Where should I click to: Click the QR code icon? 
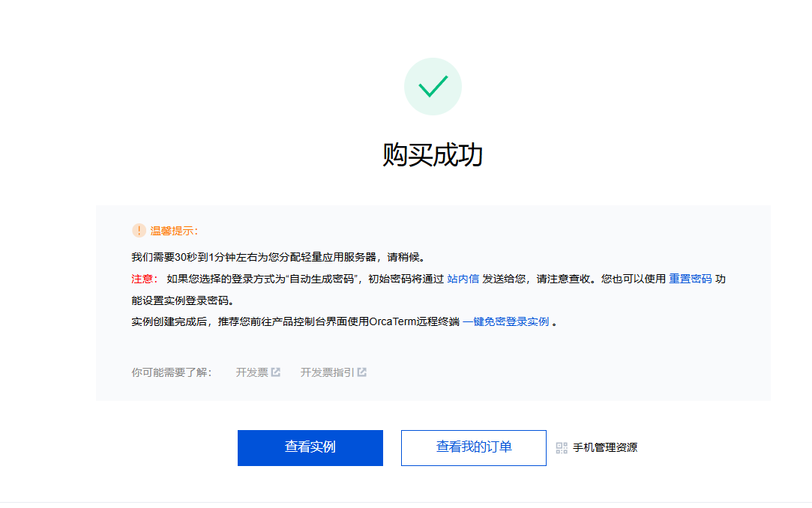562,448
